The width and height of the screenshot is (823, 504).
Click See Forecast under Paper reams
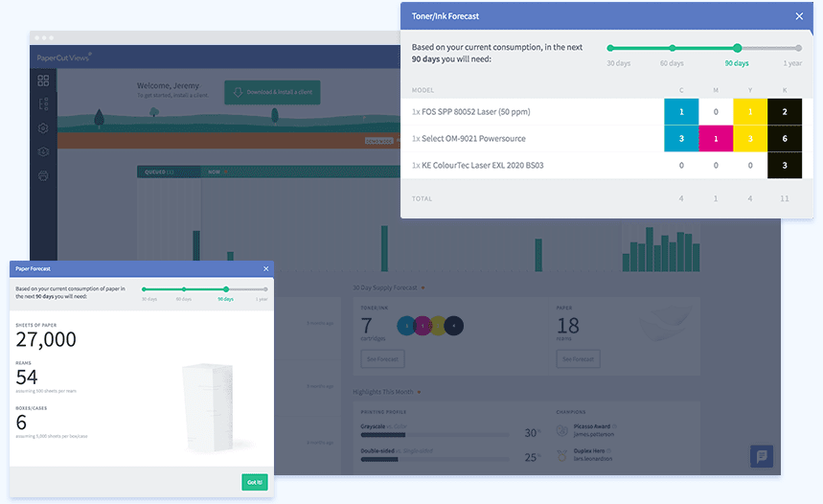click(578, 359)
